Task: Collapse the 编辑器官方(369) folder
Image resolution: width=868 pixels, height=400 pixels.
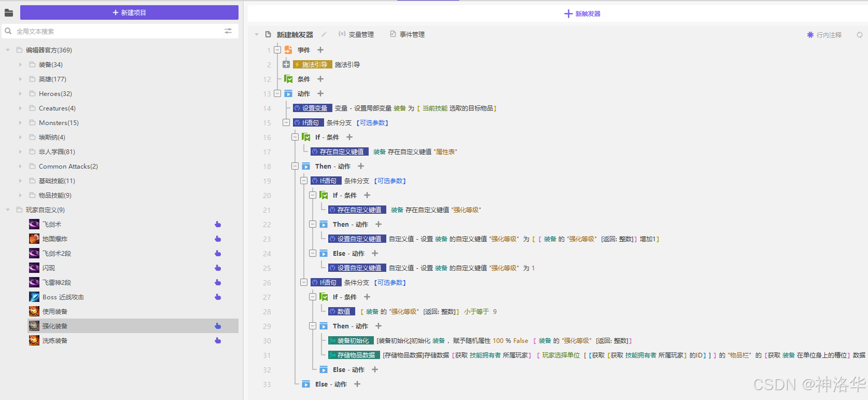Action: click(x=8, y=50)
